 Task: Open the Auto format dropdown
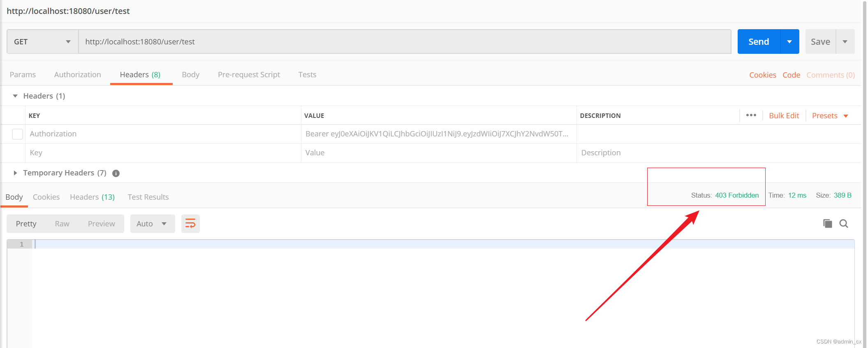pyautogui.click(x=153, y=224)
